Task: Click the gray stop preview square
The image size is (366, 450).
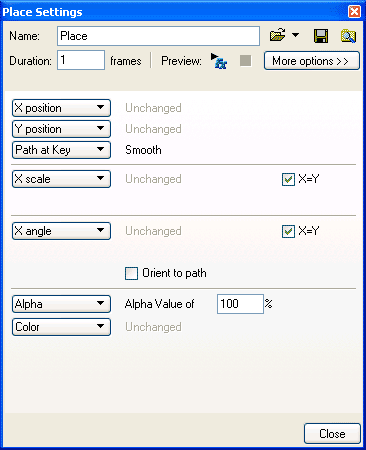Action: pyautogui.click(x=245, y=61)
